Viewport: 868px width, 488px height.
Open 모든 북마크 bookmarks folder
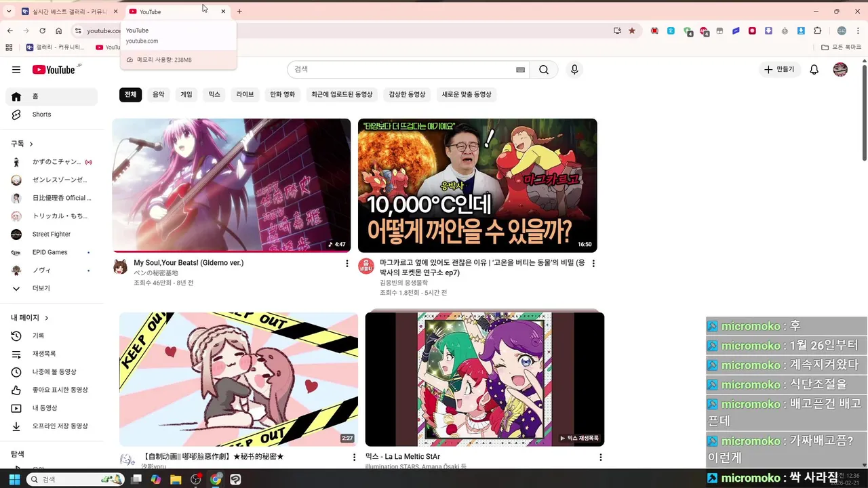(841, 47)
